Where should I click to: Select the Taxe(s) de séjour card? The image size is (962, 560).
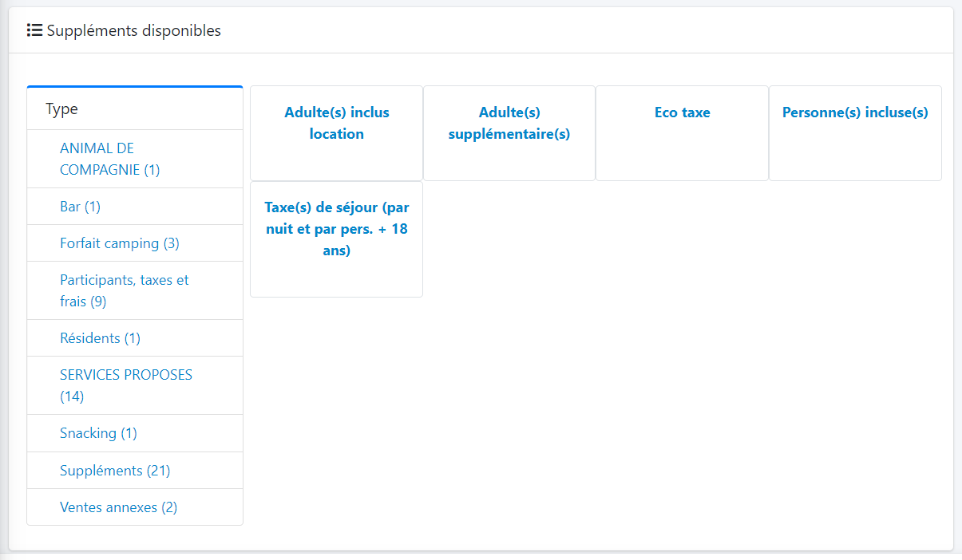coord(336,229)
